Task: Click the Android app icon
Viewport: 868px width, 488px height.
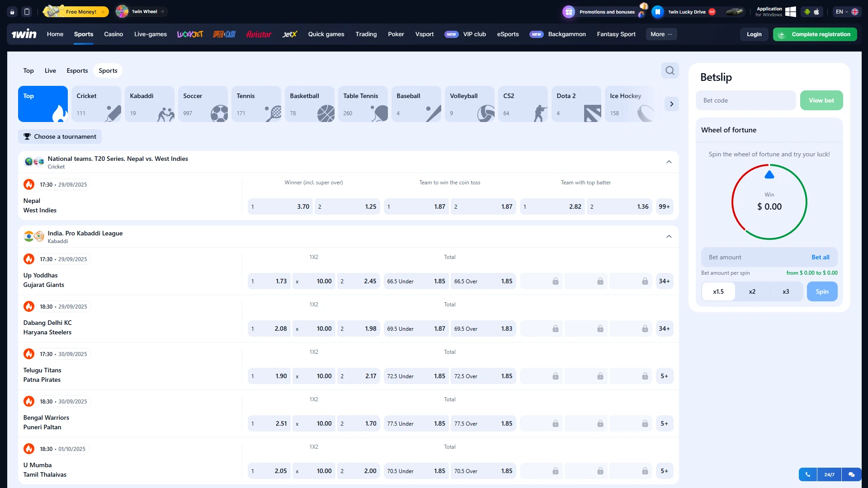Action: click(x=807, y=12)
